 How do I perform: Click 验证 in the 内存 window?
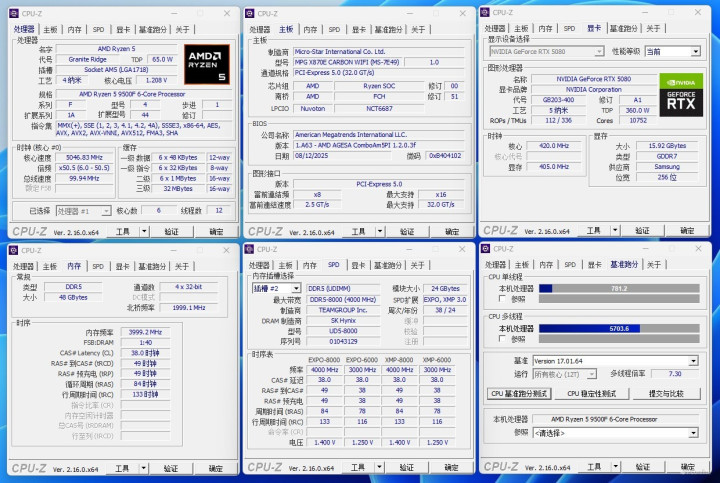171,468
